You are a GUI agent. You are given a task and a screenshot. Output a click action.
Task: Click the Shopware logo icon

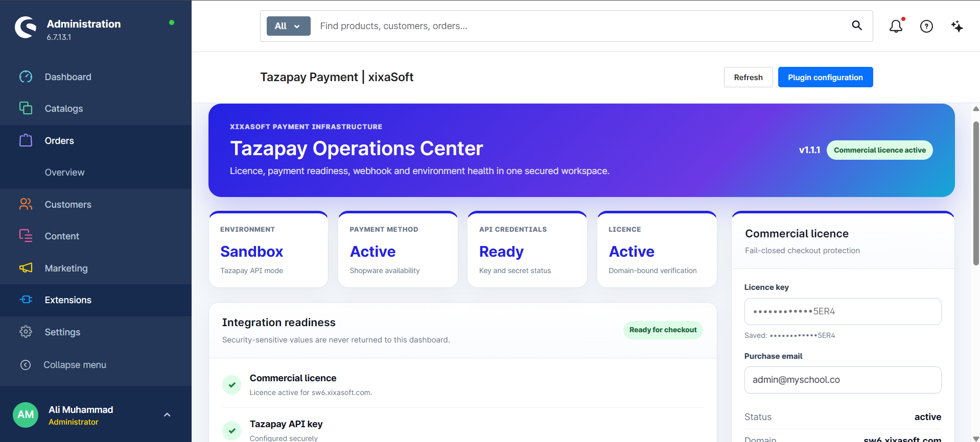pyautogui.click(x=26, y=27)
